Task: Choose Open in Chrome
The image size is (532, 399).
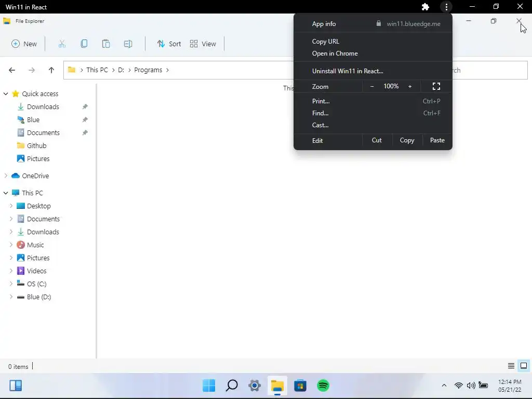Action: pos(373,54)
